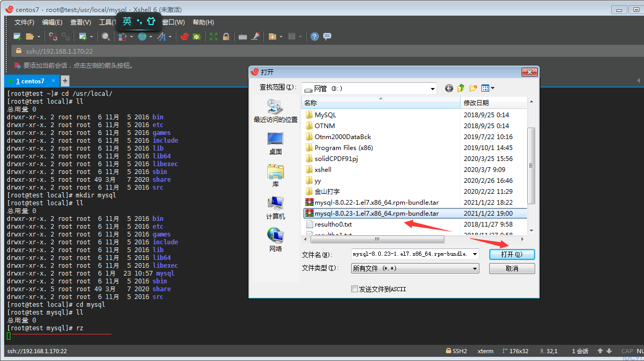This screenshot has width=644, height=361.
Task: Open the 文件(F) menu
Action: tap(24, 22)
